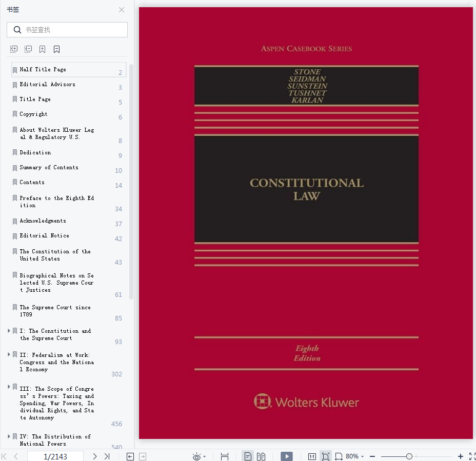This screenshot has height=461, width=476.
Task: Collapse all bookmarks icon
Action: point(28,49)
